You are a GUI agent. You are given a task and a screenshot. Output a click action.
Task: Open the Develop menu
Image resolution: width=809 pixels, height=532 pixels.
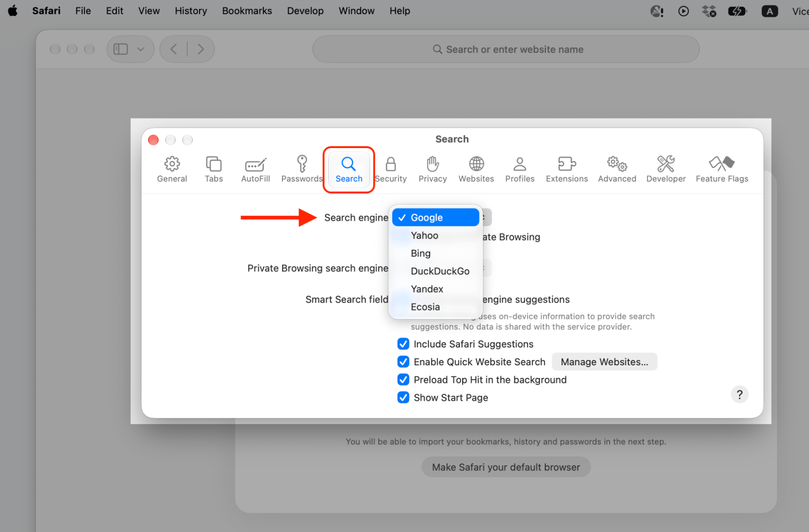[x=305, y=11]
